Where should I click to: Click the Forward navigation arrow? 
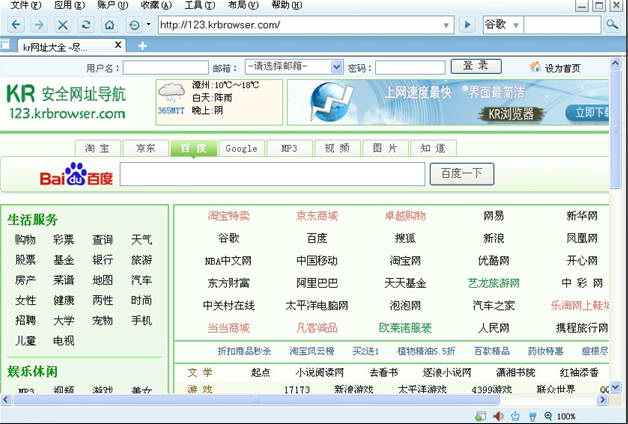(39, 24)
